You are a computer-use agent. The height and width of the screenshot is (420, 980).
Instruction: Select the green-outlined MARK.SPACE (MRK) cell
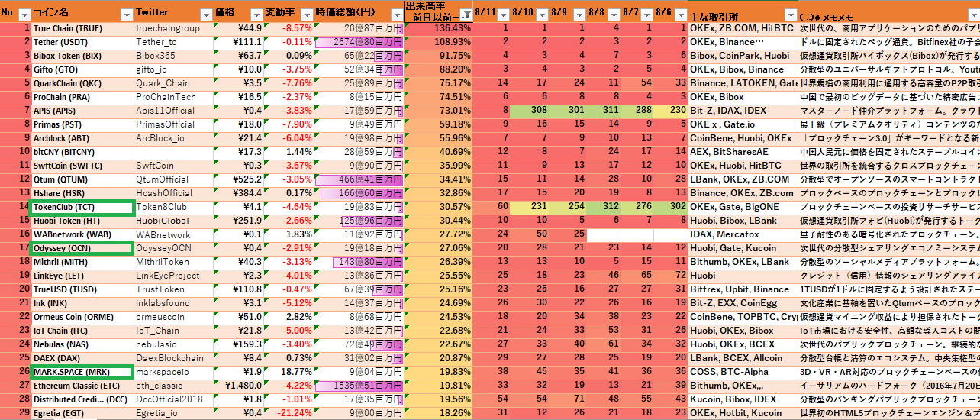(x=82, y=372)
